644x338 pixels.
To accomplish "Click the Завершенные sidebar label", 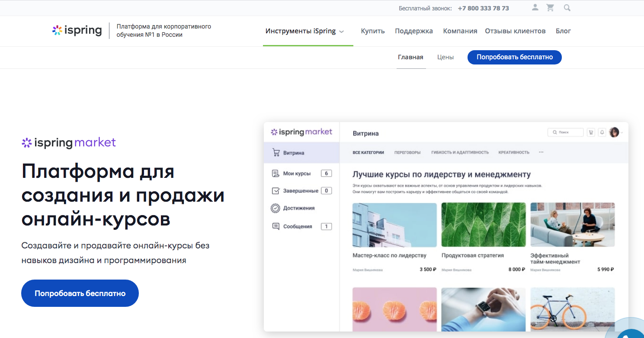I will tap(301, 191).
